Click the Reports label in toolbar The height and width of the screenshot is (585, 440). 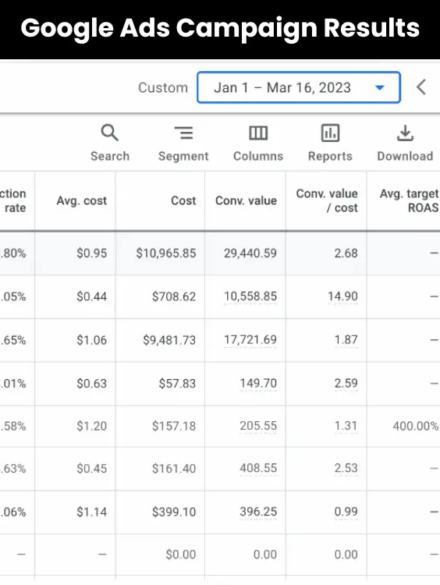point(330,156)
